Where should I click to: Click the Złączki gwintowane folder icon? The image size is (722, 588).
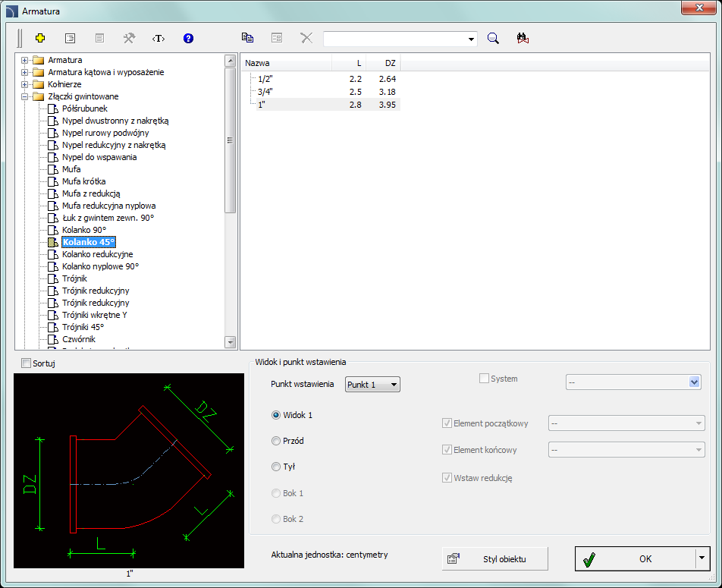pos(39,97)
